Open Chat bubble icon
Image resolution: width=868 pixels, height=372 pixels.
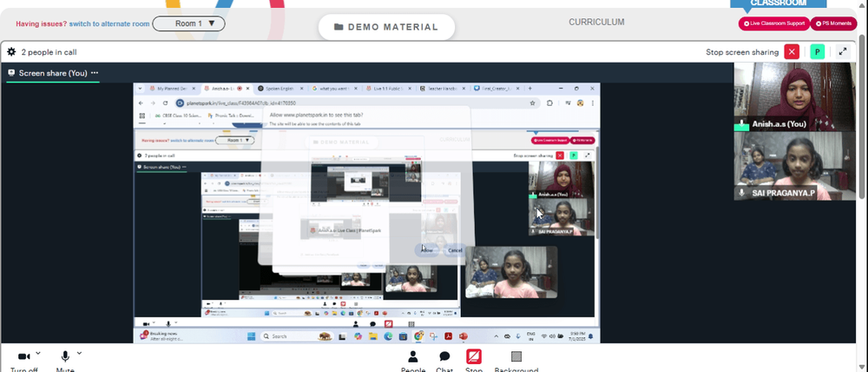click(x=444, y=356)
